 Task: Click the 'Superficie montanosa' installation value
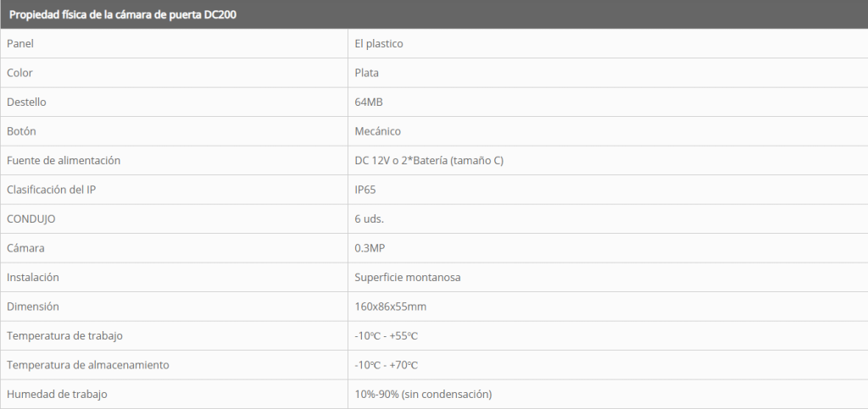pyautogui.click(x=408, y=277)
